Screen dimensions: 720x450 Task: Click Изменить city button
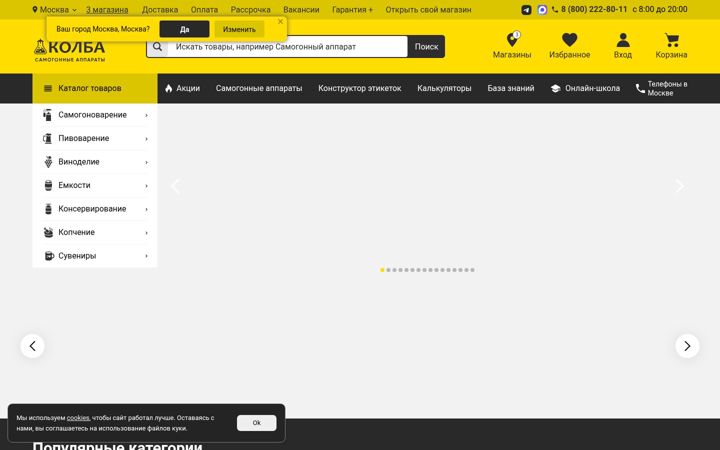click(239, 29)
